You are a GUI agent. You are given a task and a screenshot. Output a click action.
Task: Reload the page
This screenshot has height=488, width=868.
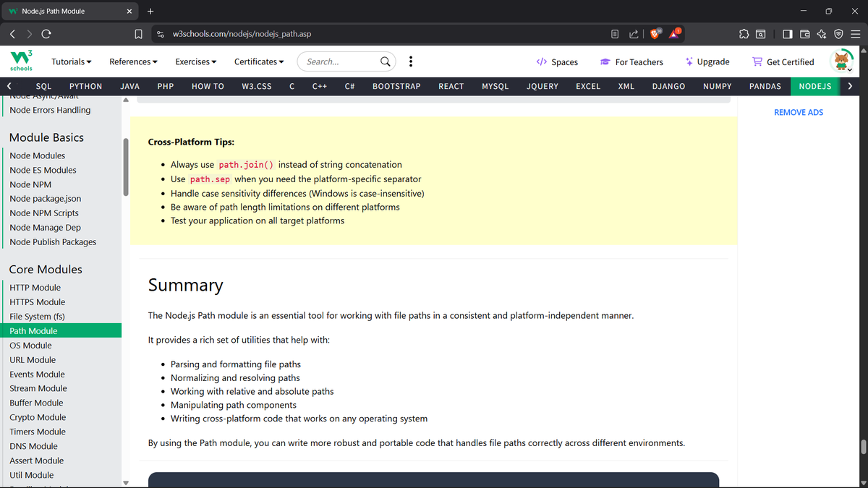46,33
